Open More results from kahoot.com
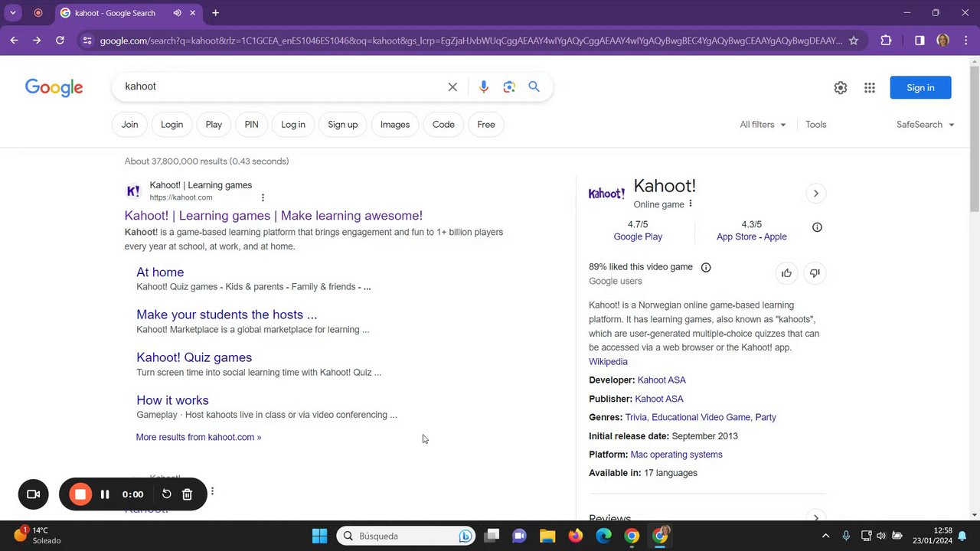This screenshot has height=551, width=980. pos(198,438)
